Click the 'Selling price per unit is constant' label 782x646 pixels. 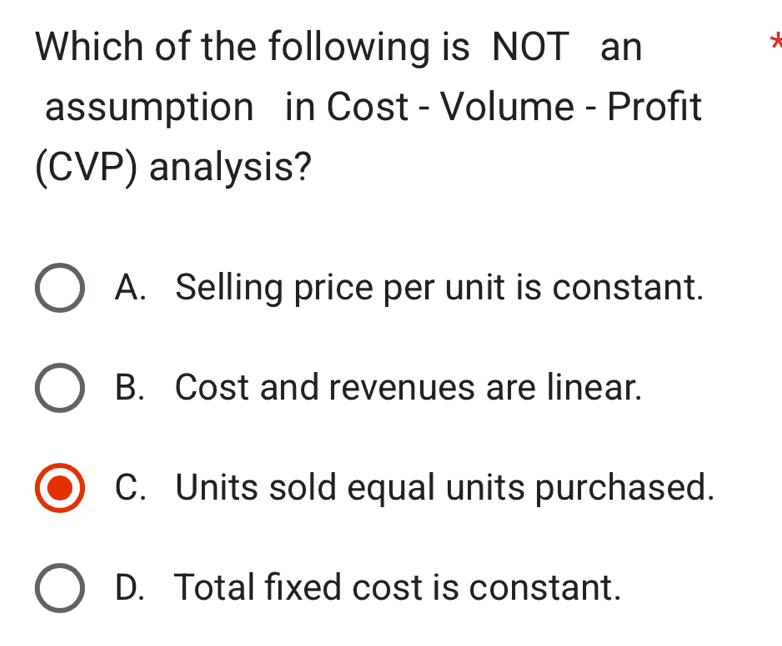439,288
